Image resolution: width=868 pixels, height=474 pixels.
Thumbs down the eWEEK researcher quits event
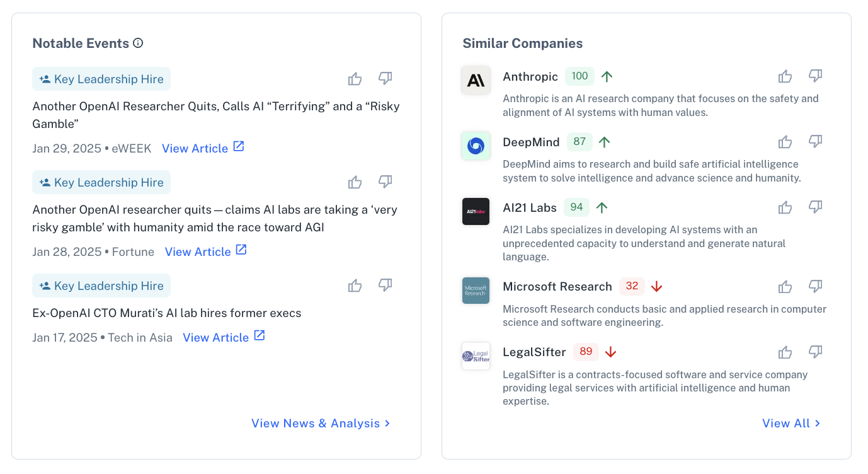pyautogui.click(x=385, y=78)
